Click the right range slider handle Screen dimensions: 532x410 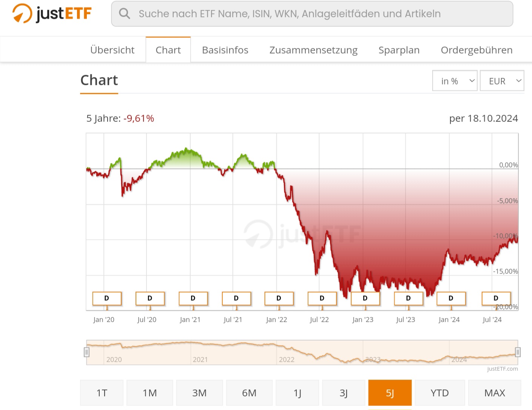coord(518,352)
